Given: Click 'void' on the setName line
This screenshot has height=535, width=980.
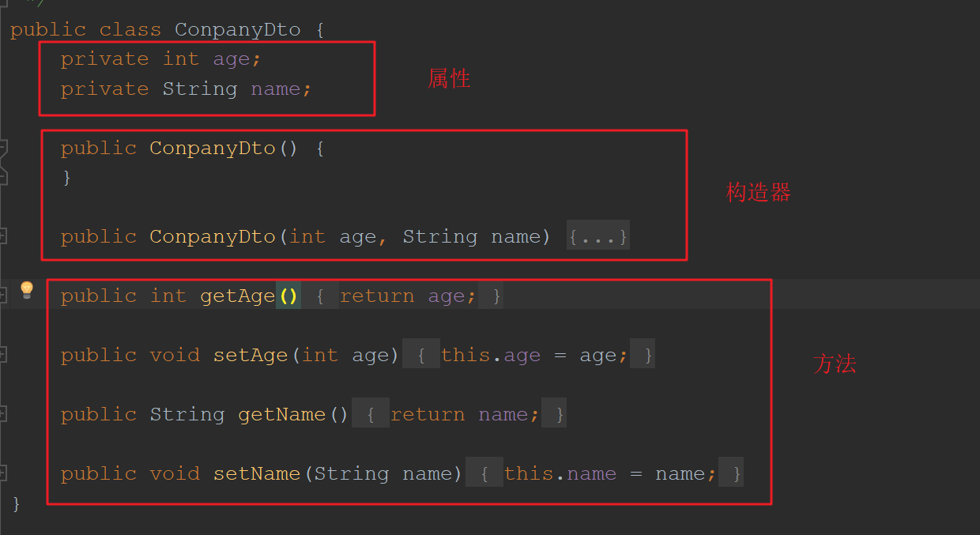Looking at the screenshot, I should click(175, 473).
